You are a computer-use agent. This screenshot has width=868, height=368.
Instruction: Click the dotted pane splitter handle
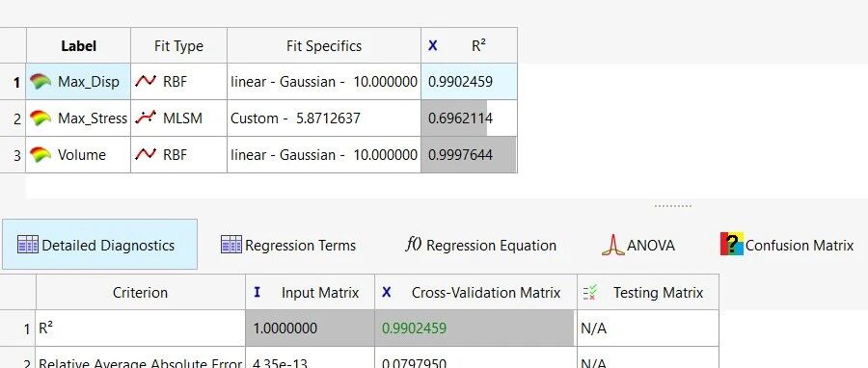pos(672,206)
